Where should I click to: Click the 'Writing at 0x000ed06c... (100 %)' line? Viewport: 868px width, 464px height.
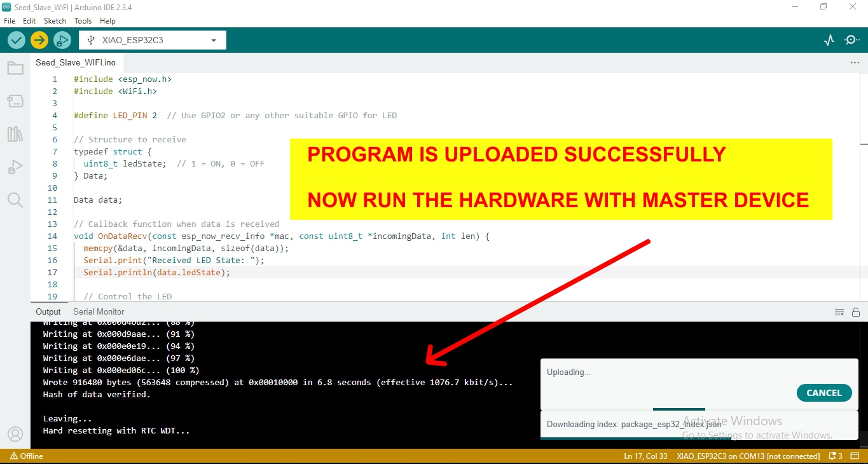click(x=121, y=370)
